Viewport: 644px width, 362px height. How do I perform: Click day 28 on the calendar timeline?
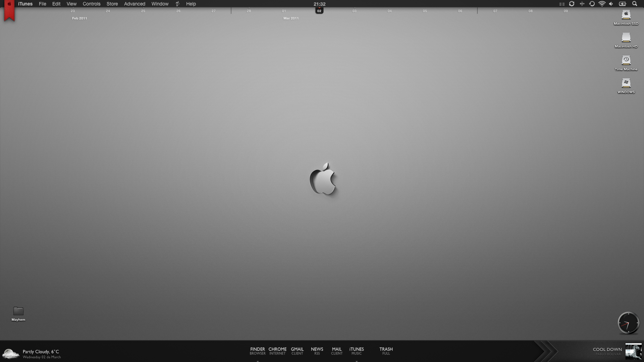point(249,11)
